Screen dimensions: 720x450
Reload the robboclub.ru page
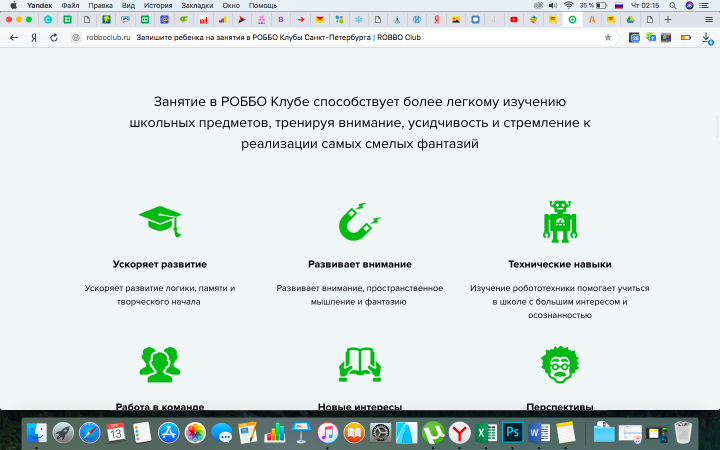pyautogui.click(x=54, y=38)
